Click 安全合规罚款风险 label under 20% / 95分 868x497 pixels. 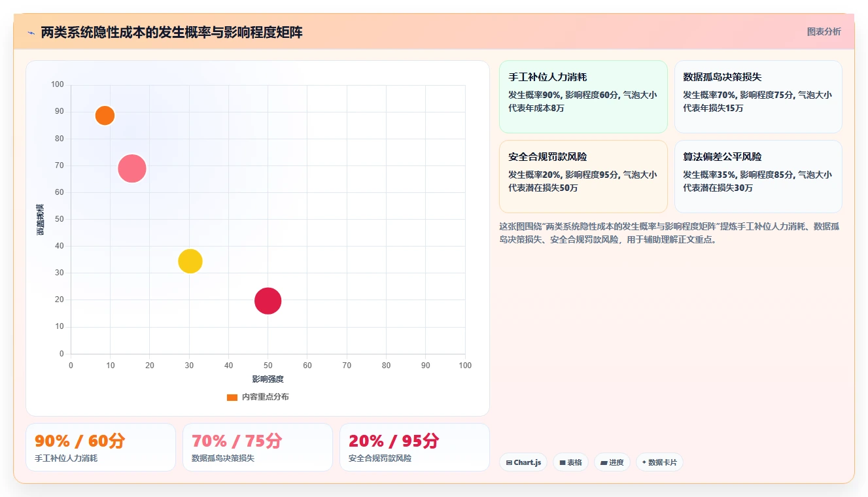click(380, 458)
